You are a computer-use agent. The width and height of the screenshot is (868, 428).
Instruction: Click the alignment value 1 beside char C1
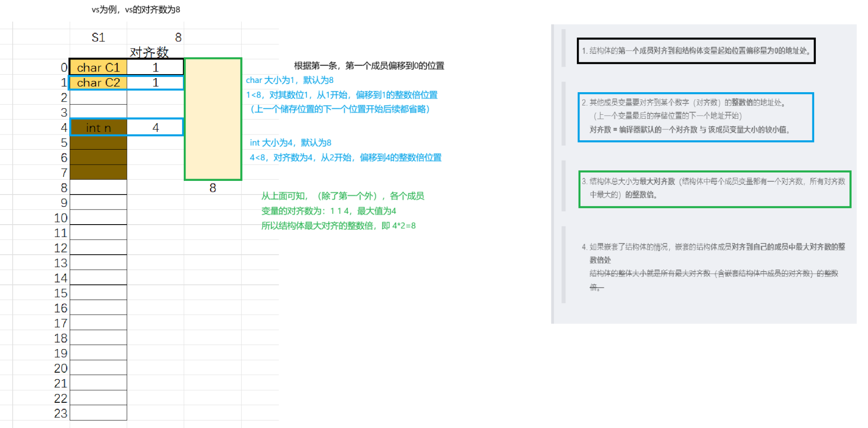(155, 68)
